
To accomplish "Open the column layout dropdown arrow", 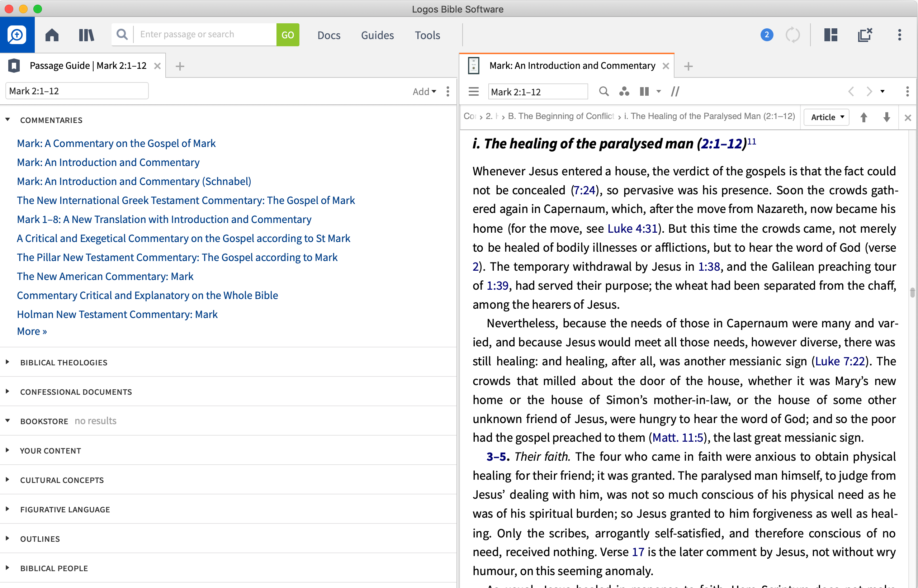I will click(x=659, y=92).
